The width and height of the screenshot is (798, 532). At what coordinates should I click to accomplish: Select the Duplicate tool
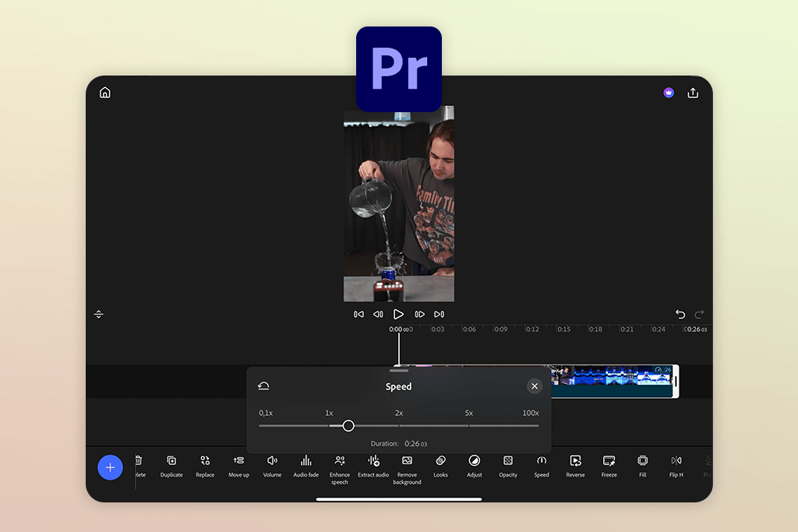tap(171, 467)
